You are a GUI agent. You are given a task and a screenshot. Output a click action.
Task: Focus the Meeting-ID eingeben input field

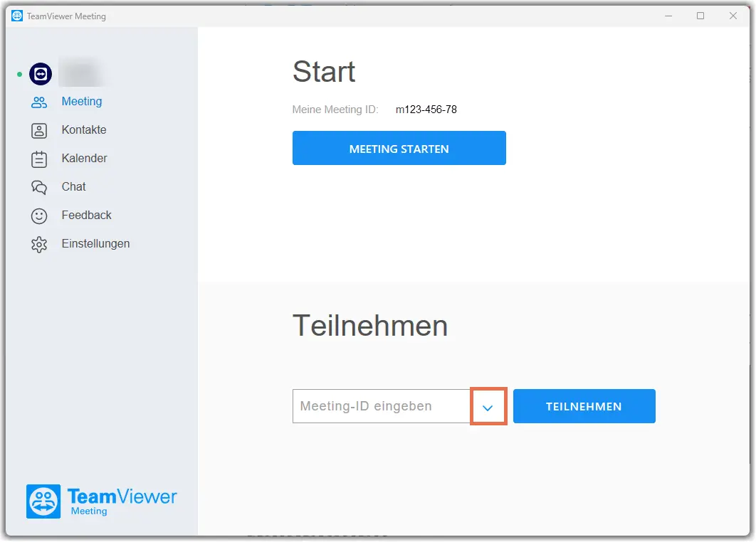tap(382, 406)
